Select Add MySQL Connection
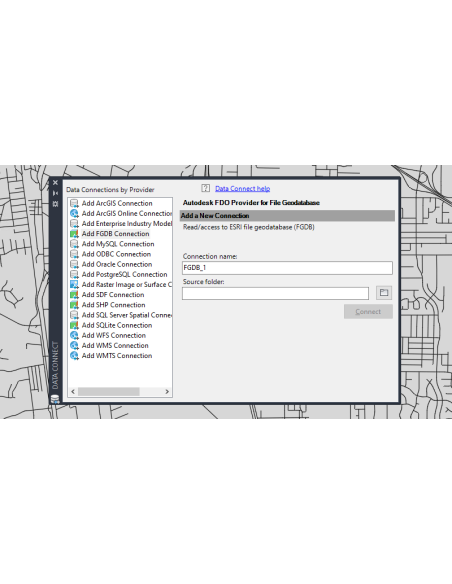The width and height of the screenshot is (452, 584). [118, 244]
